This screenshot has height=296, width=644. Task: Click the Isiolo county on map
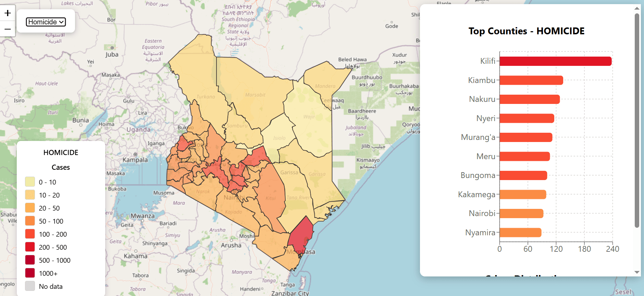[279, 138]
